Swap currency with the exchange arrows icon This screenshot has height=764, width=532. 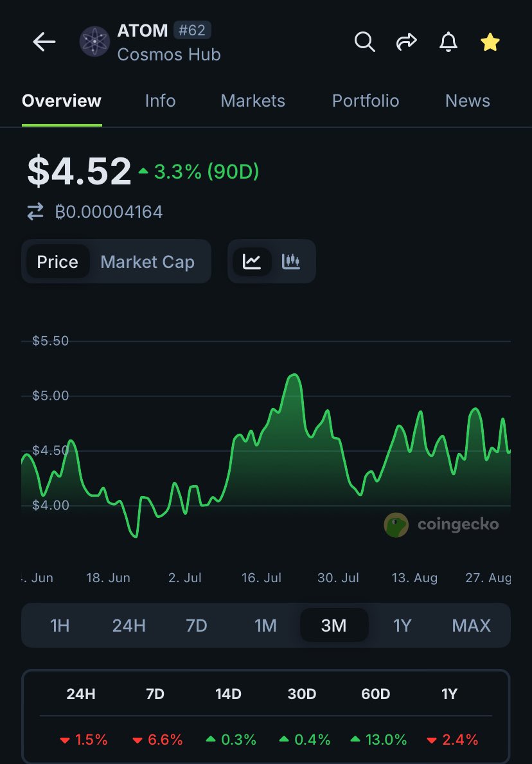(35, 212)
